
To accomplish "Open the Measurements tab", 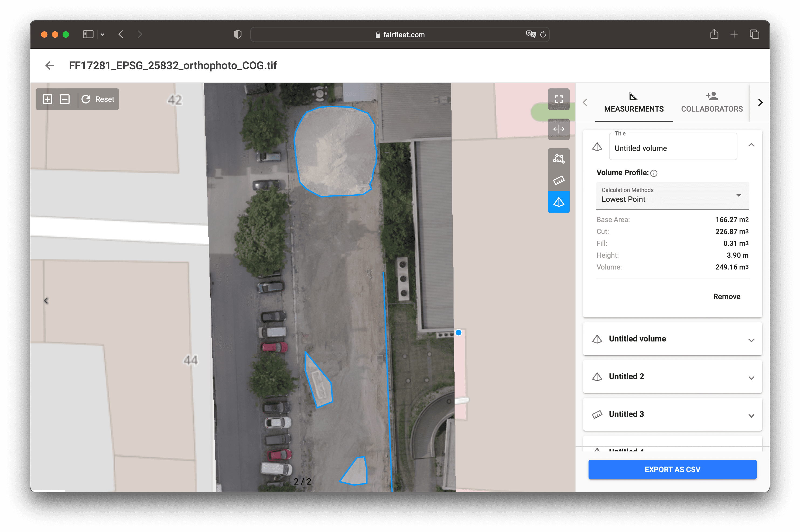I will [634, 102].
